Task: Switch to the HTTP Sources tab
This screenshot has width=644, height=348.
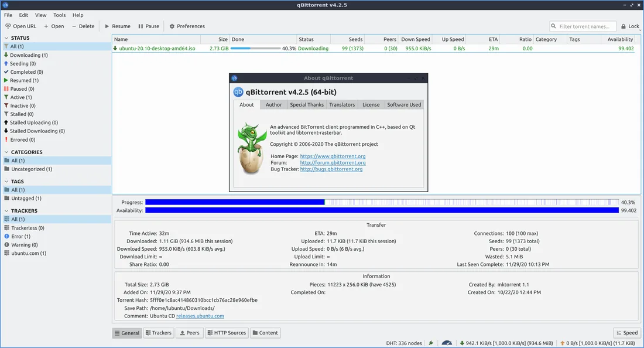Action: [x=227, y=333]
